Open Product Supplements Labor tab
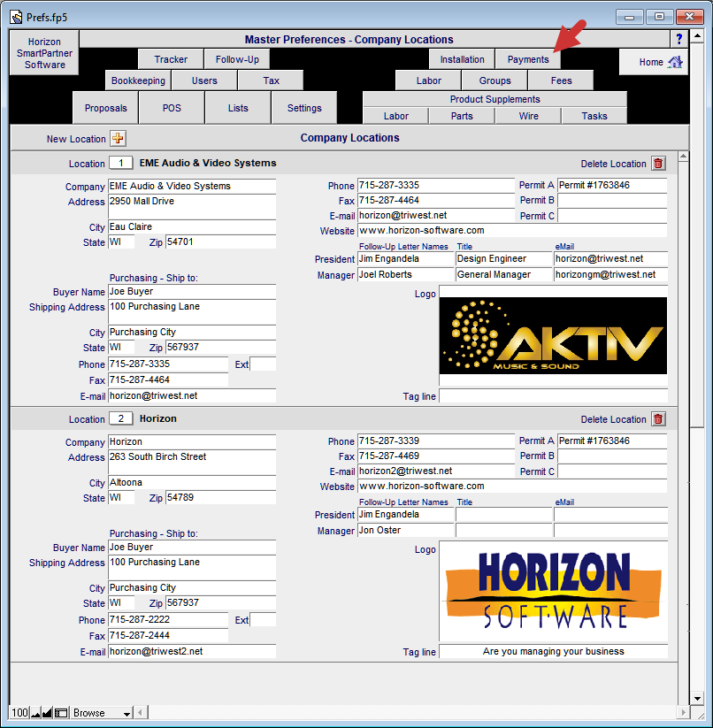This screenshot has width=713, height=728. click(x=396, y=116)
